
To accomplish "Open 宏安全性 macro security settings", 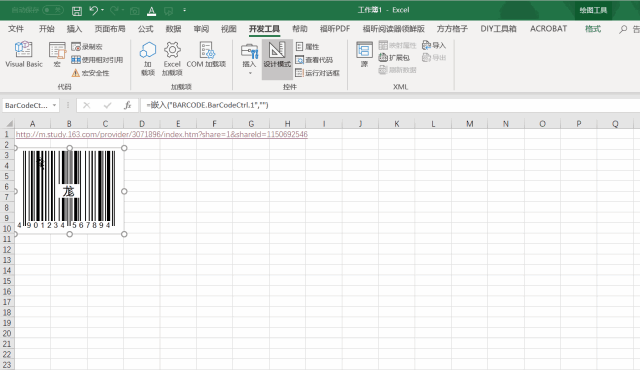I will click(90, 73).
